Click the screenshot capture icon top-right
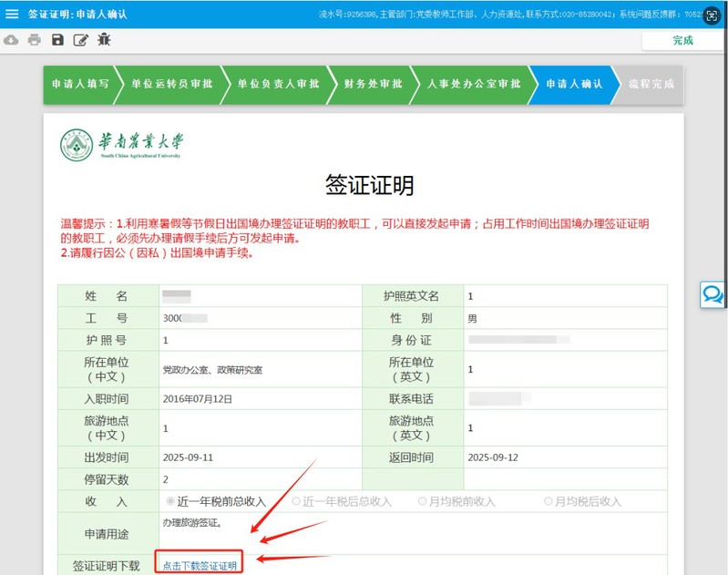728x575 pixels. [712, 15]
